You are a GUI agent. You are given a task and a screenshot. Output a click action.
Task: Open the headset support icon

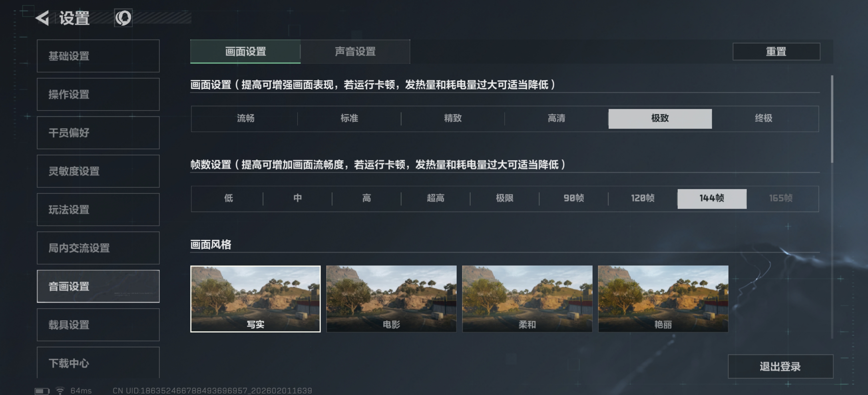point(123,18)
